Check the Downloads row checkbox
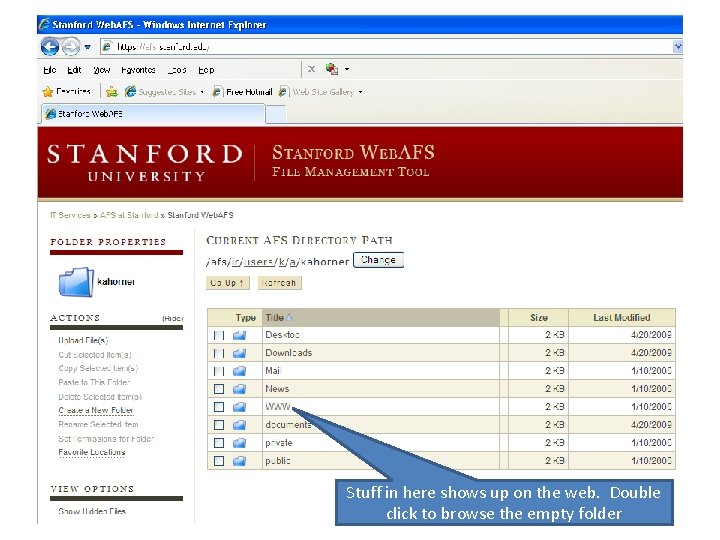Viewport: 720px width, 540px height. coord(219,354)
